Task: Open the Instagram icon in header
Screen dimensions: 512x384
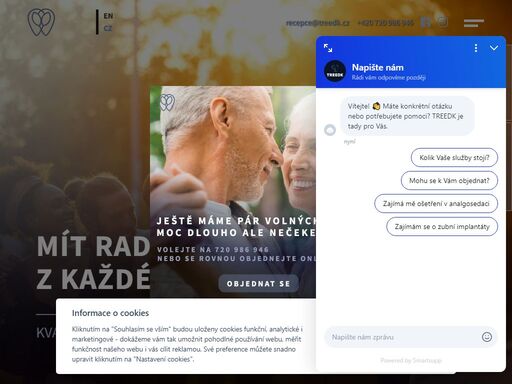Action: 442,22
